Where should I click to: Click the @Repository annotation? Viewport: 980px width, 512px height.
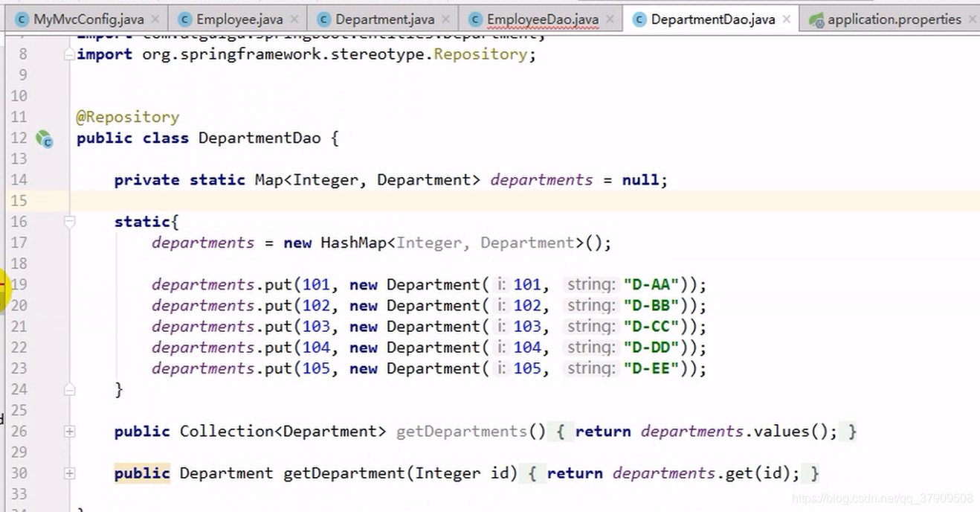coord(127,117)
